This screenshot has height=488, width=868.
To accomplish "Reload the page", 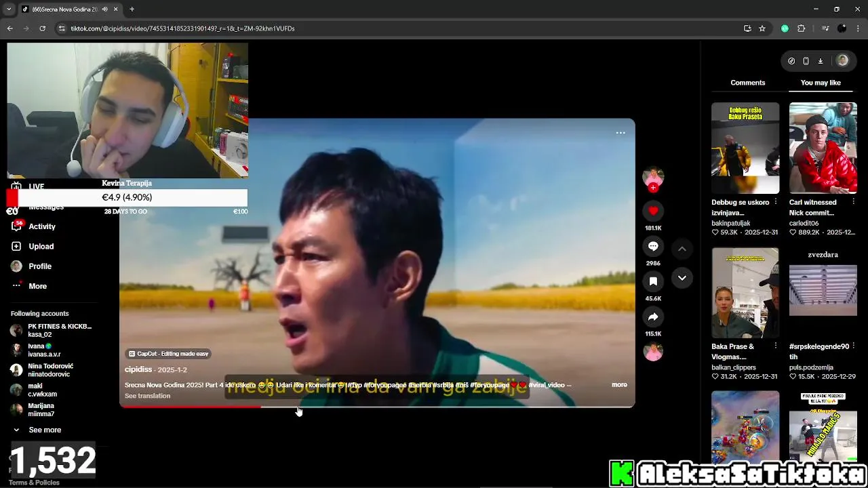I will click(x=43, y=28).
